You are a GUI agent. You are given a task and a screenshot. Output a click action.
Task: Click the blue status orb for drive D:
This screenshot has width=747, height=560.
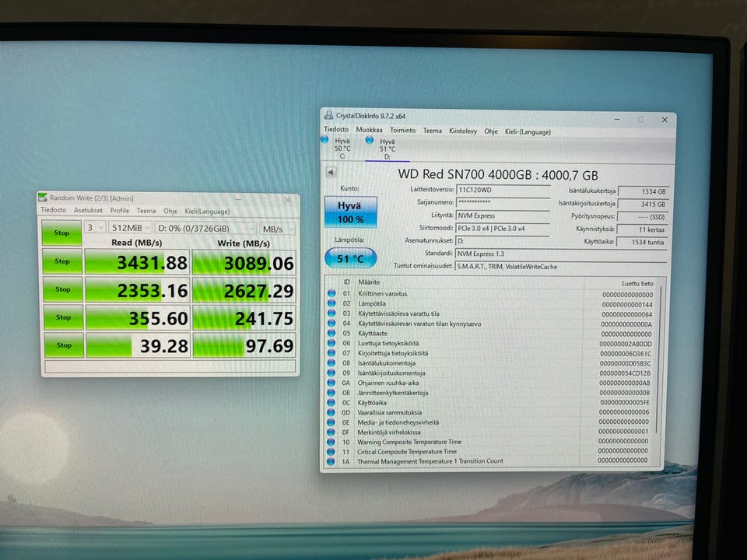(369, 140)
